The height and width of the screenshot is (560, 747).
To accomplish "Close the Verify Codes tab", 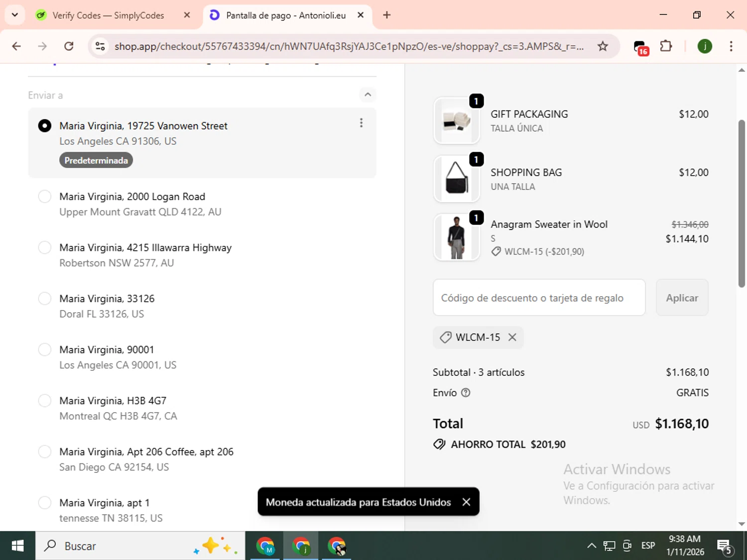I will (187, 15).
